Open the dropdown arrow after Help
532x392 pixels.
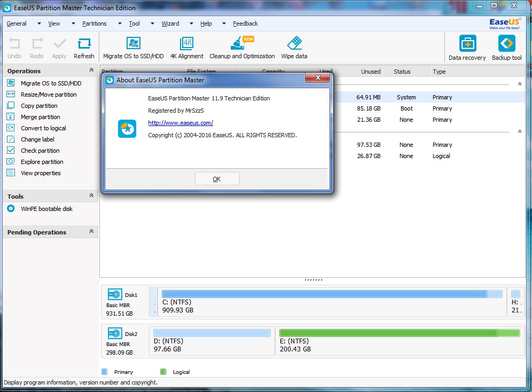(224, 23)
